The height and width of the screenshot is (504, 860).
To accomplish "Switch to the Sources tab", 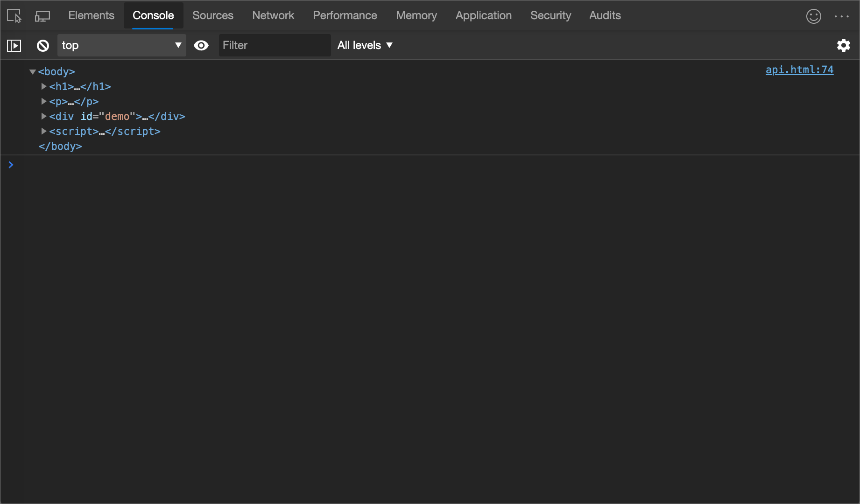I will [x=212, y=15].
